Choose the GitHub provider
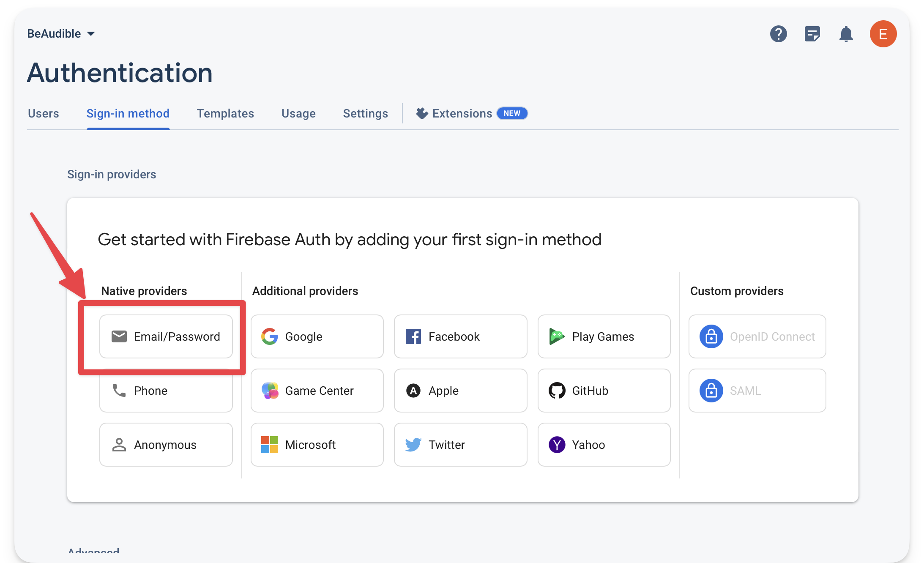Screen dimensions: 924x563 pyautogui.click(x=604, y=391)
